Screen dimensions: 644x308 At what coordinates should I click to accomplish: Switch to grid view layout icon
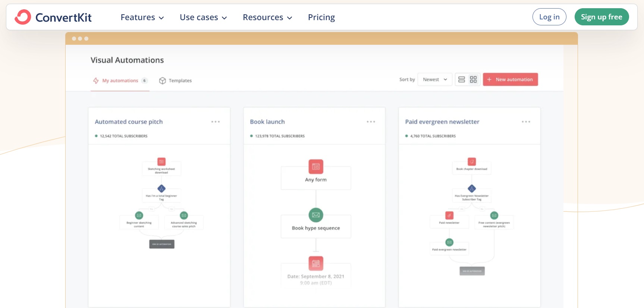pos(473,79)
